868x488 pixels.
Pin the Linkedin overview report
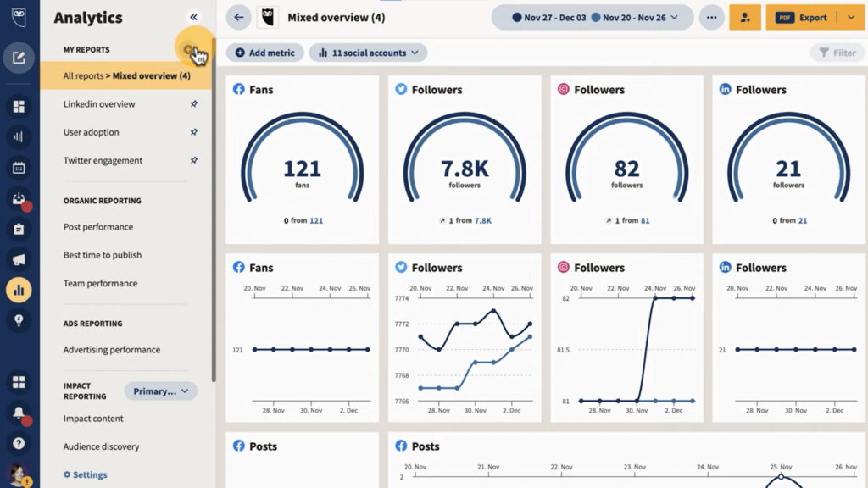pos(194,104)
